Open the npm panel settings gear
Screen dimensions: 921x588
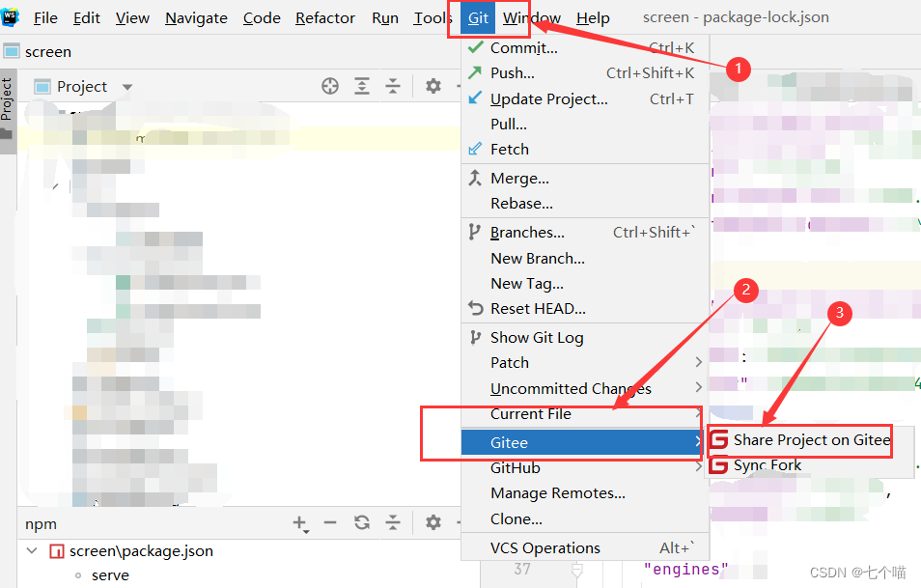[433, 522]
